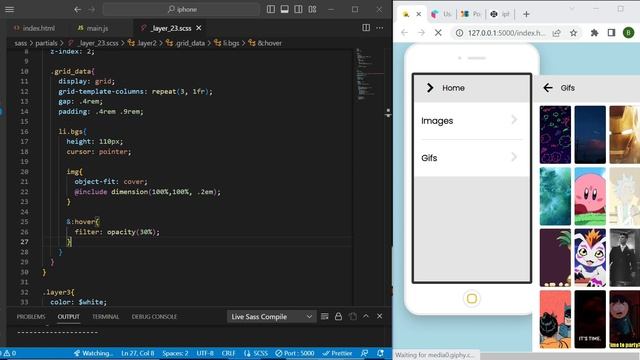Click Spaces: 2 indentation status item
640x360 pixels.
click(x=176, y=353)
